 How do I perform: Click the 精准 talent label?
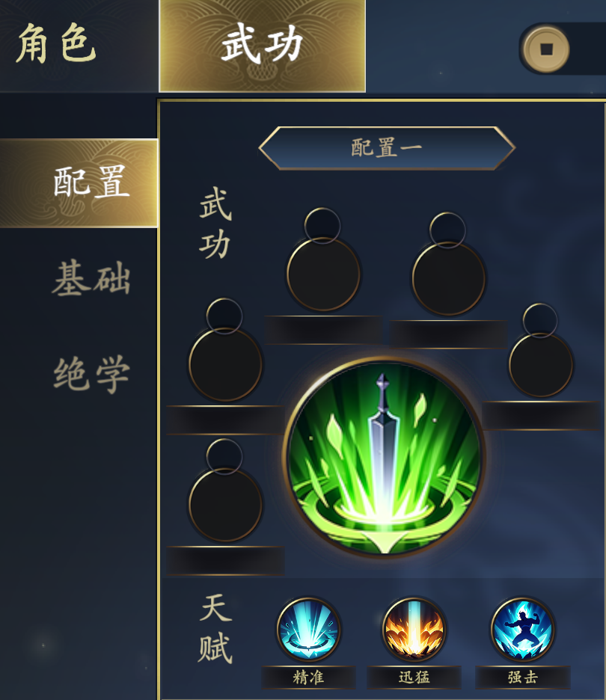308,678
